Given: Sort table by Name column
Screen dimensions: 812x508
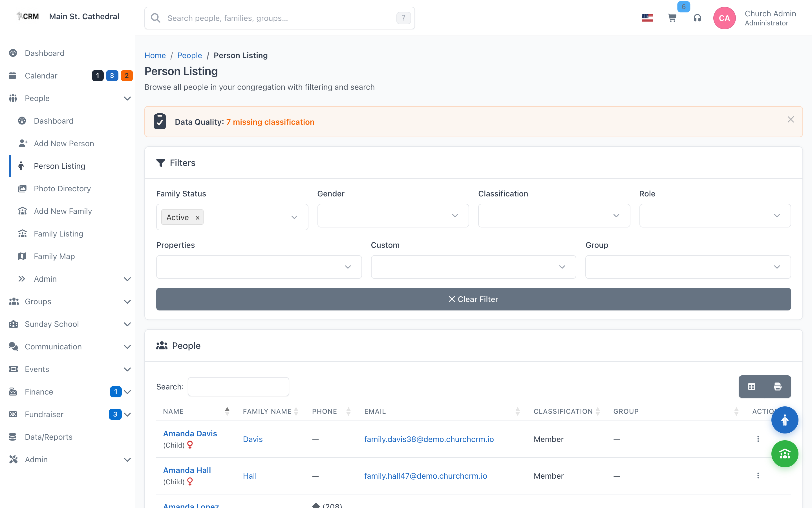Looking at the screenshot, I should coord(227,411).
